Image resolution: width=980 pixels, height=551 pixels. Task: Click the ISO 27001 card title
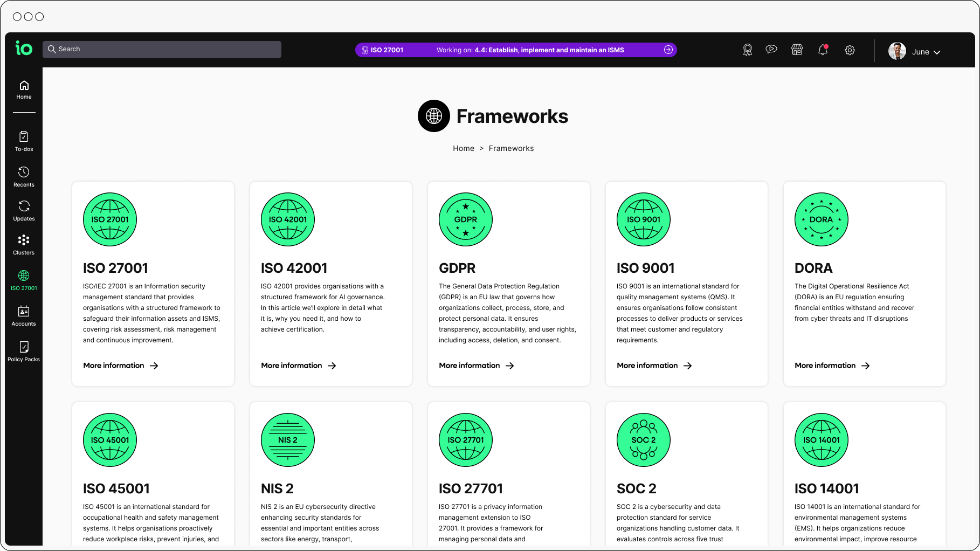point(115,268)
